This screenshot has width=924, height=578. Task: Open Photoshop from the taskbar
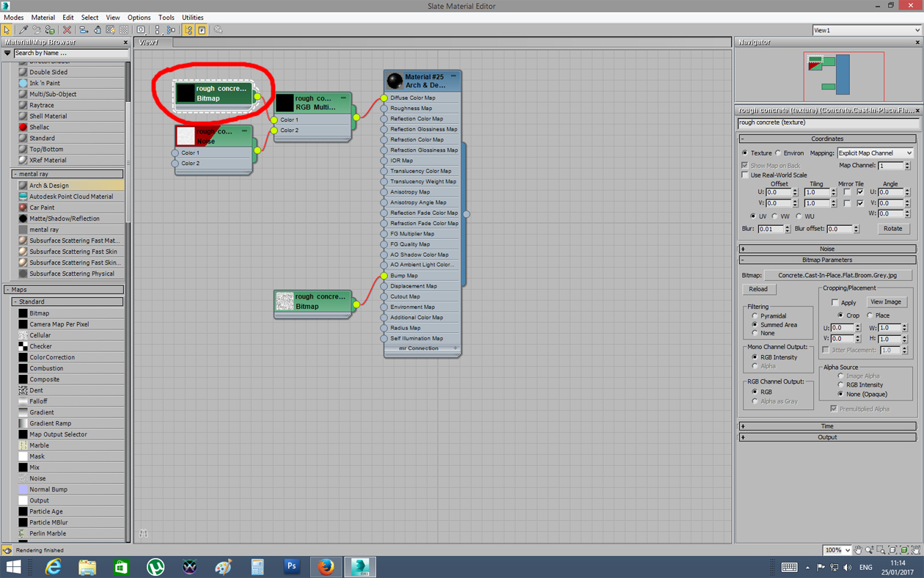(291, 566)
